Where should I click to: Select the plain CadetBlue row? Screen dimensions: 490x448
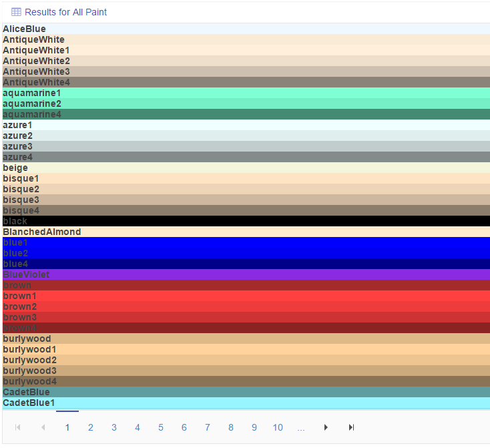(x=246, y=392)
